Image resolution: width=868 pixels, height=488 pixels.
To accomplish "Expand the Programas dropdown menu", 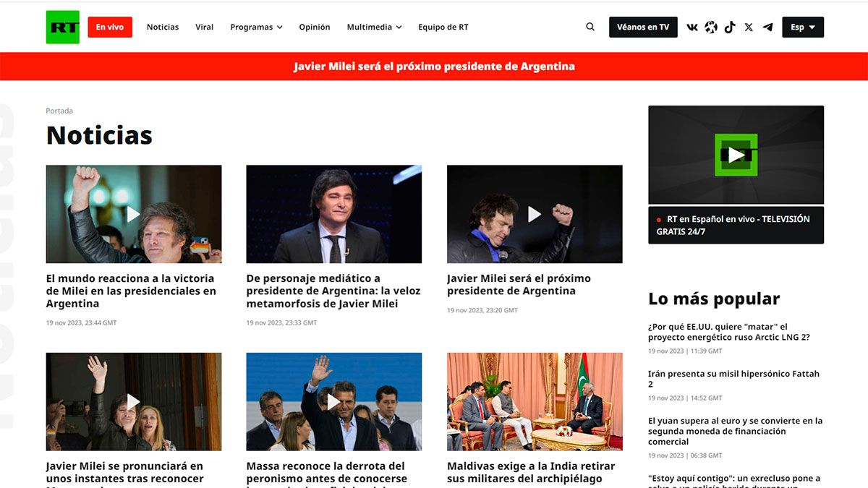I will pyautogui.click(x=256, y=27).
